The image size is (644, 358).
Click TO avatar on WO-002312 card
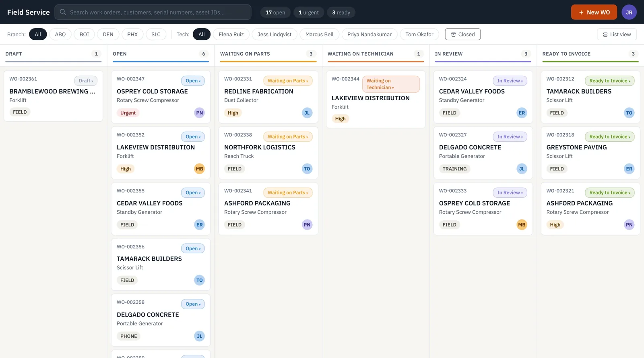click(629, 113)
